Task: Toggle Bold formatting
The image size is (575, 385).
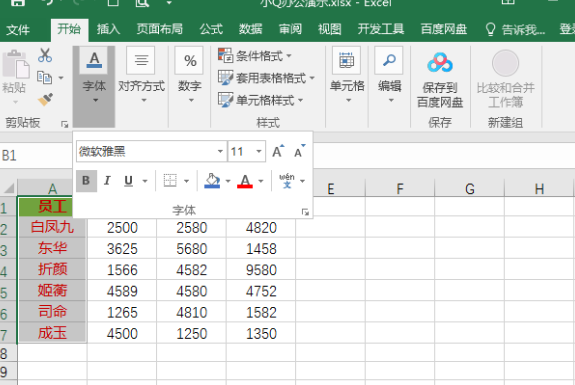Action: click(x=86, y=181)
